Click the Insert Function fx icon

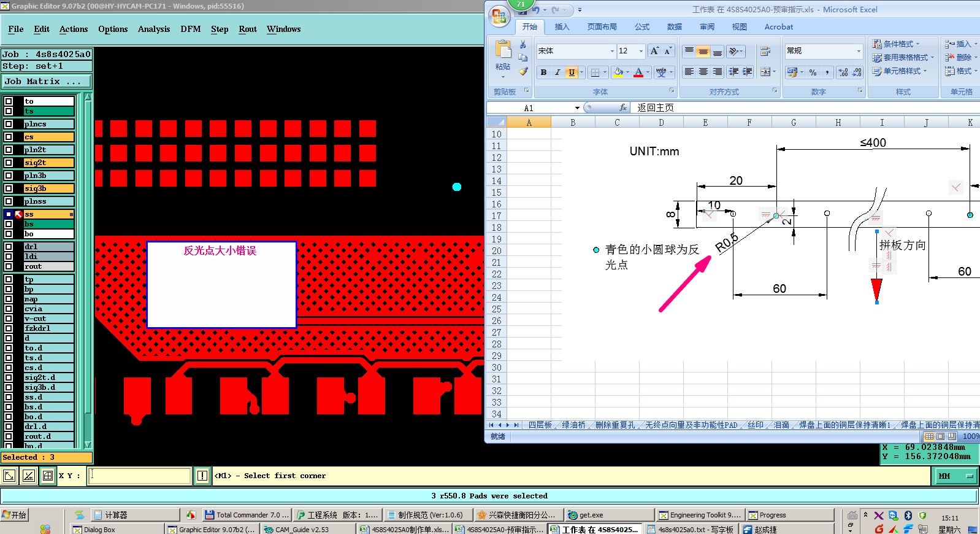[x=623, y=107]
